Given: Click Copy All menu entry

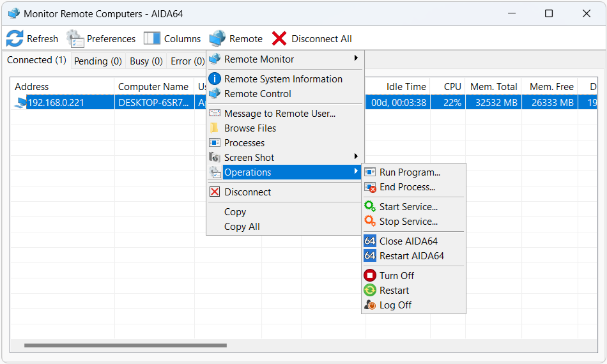Looking at the screenshot, I should pyautogui.click(x=242, y=227).
